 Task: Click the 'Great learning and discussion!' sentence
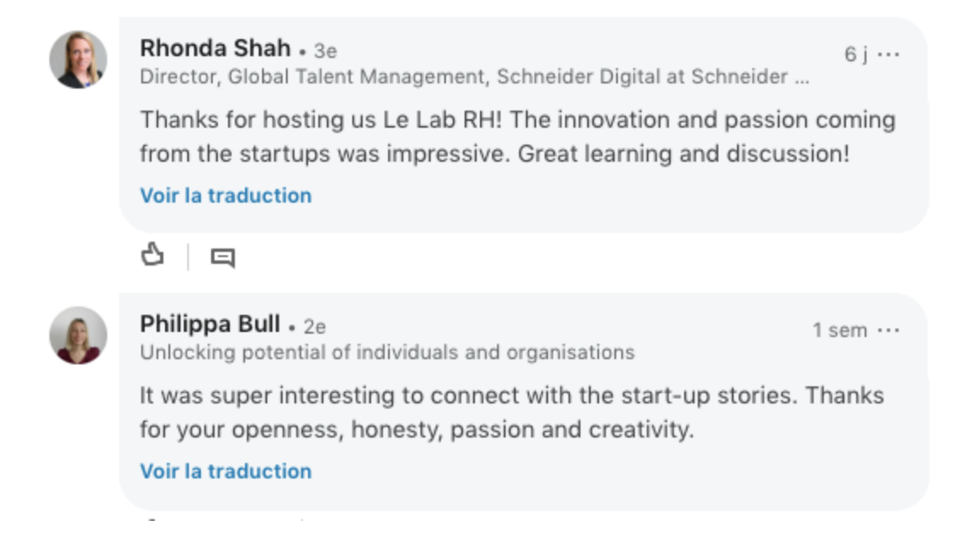tap(683, 154)
